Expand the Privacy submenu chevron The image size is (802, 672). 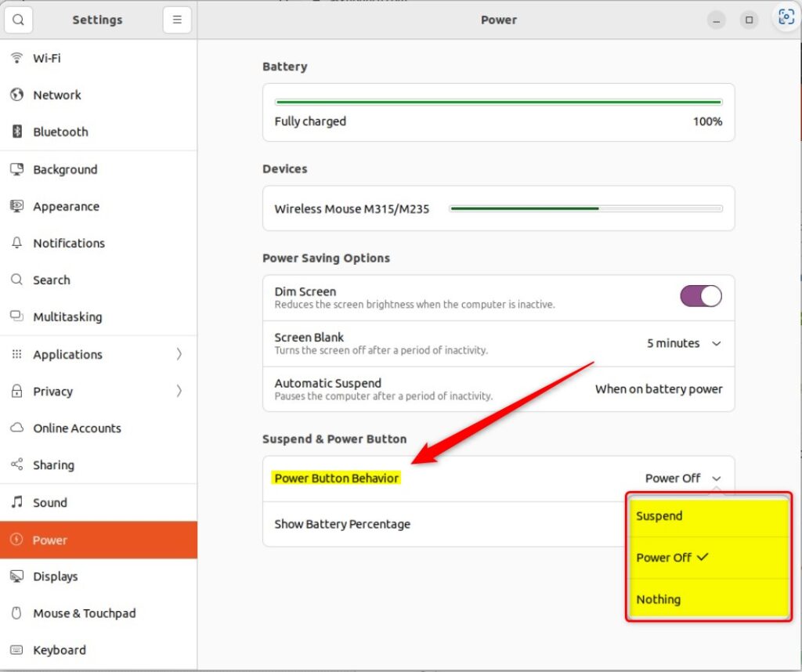(x=179, y=391)
